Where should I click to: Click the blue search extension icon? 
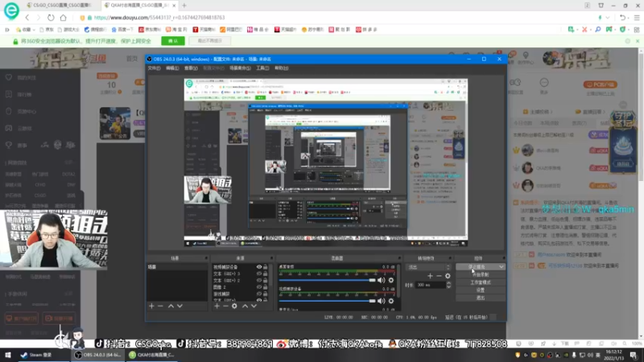click(x=597, y=30)
